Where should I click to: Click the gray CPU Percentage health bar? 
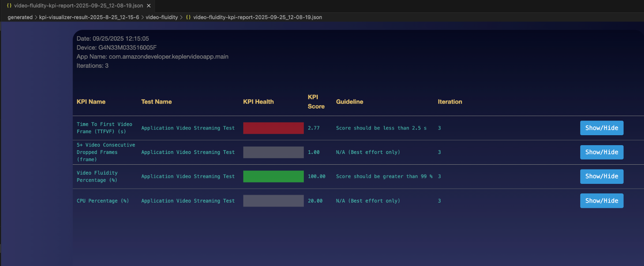coord(273,201)
